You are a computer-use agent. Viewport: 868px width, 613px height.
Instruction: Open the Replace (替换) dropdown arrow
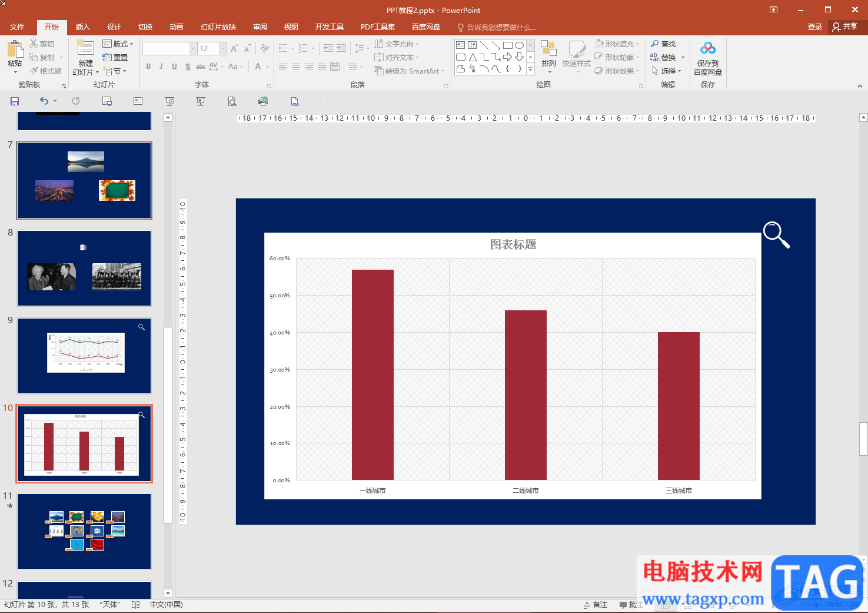point(683,58)
